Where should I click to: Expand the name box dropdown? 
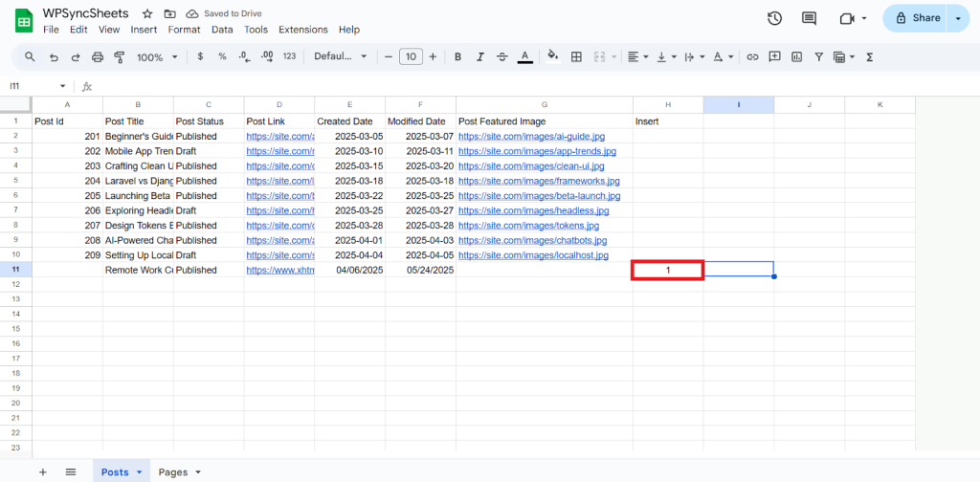pos(62,86)
